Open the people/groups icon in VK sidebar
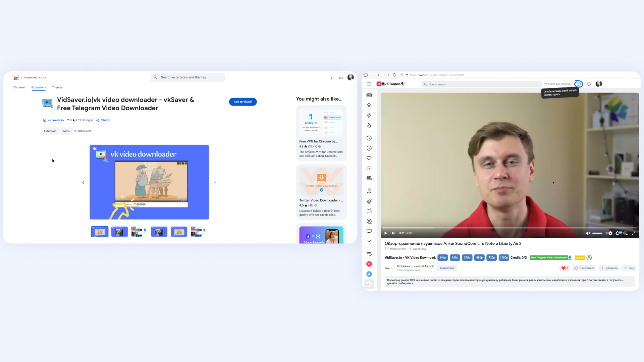The image size is (644, 362). coord(369,178)
